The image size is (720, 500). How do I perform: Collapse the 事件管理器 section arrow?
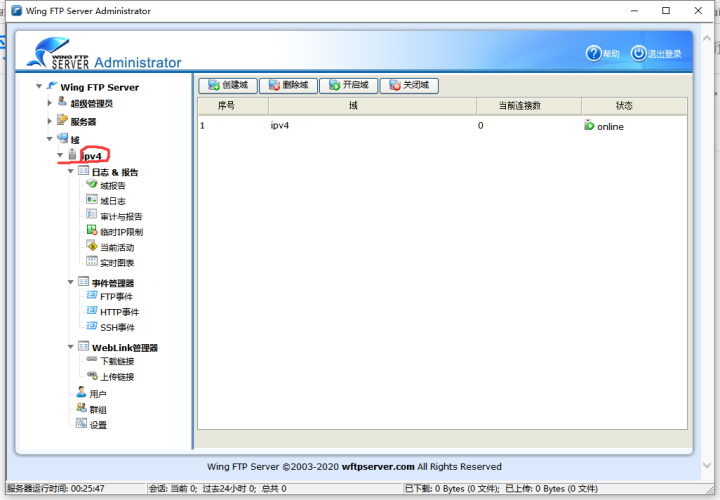point(71,282)
